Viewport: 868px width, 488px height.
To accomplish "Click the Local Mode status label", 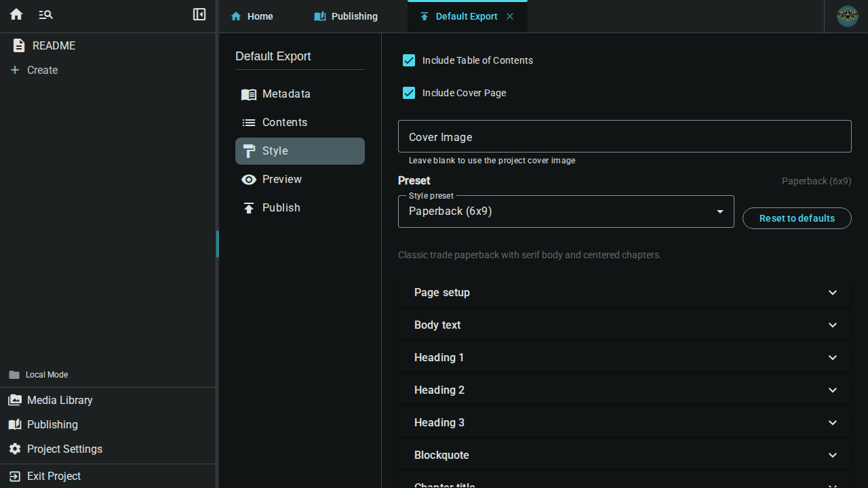I will click(47, 375).
